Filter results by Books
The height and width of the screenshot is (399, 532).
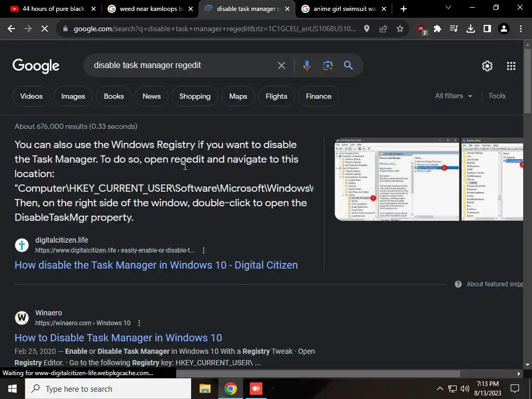tap(114, 96)
